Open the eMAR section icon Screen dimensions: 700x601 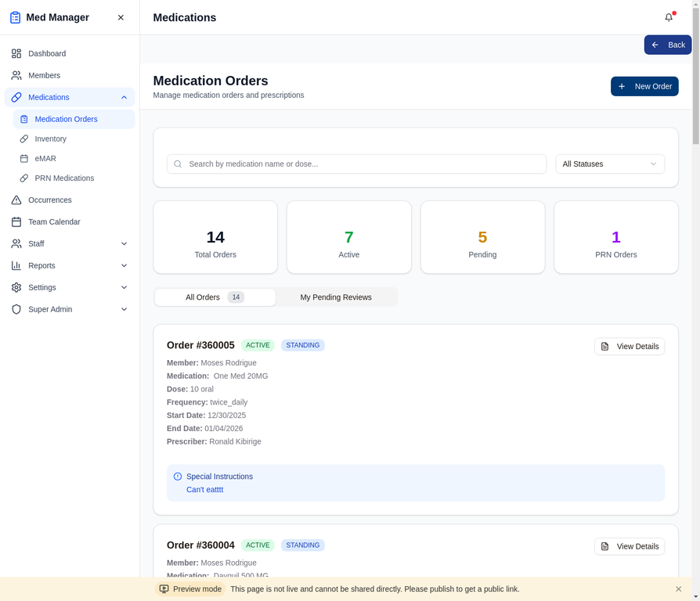[x=25, y=158]
